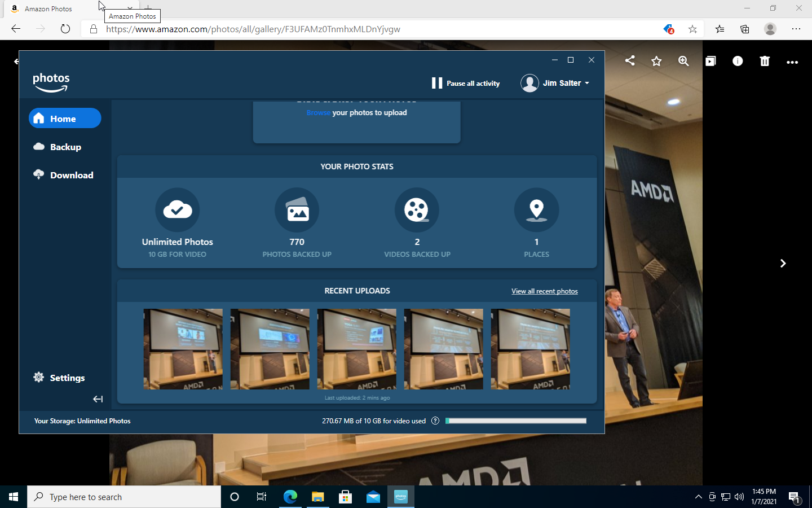Screen dimensions: 812x508
Task: Share the current photo
Action: pyautogui.click(x=629, y=60)
